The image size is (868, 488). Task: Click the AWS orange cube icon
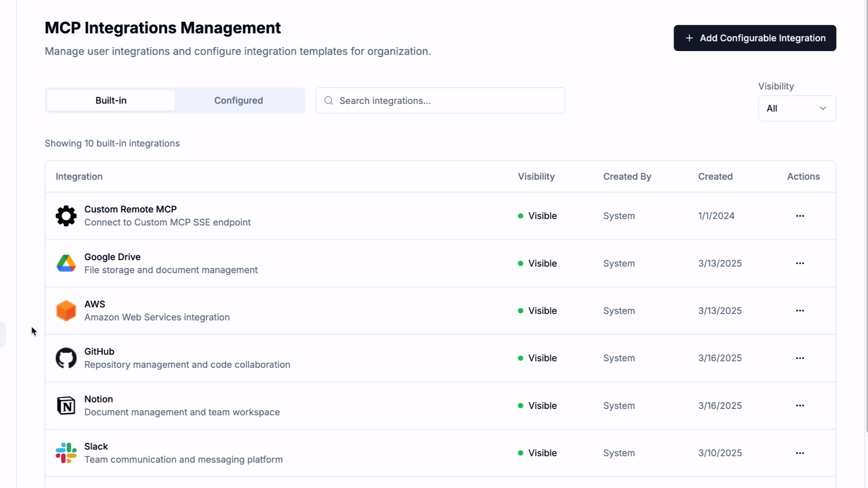coord(66,311)
